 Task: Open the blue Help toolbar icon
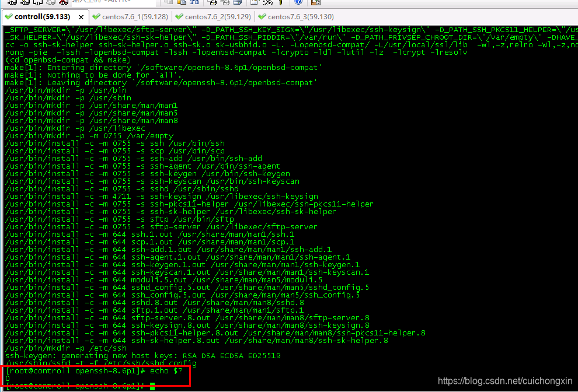pyautogui.click(x=298, y=2)
